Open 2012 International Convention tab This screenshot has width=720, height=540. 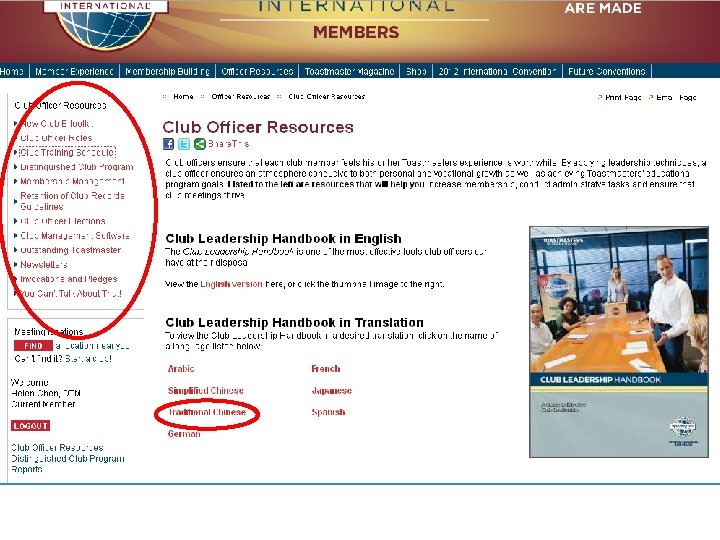tap(497, 72)
